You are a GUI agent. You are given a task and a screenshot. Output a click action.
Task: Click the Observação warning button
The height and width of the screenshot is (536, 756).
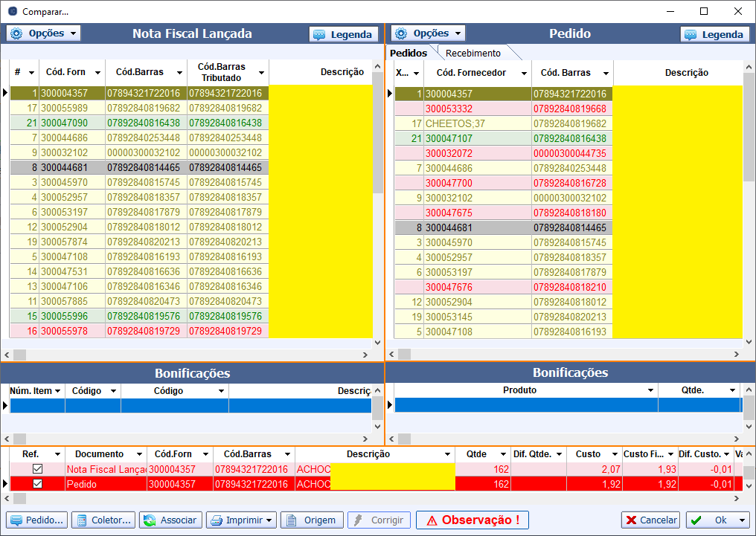point(472,520)
